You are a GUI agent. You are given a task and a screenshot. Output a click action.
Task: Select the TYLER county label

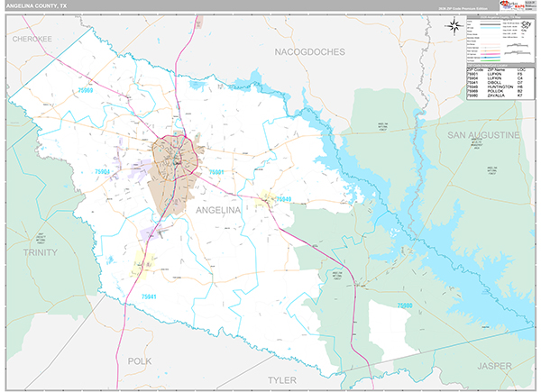click(282, 380)
